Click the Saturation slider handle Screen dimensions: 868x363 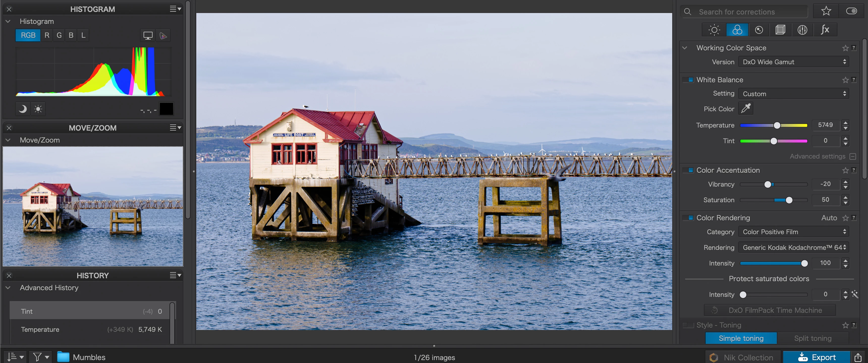pos(789,200)
